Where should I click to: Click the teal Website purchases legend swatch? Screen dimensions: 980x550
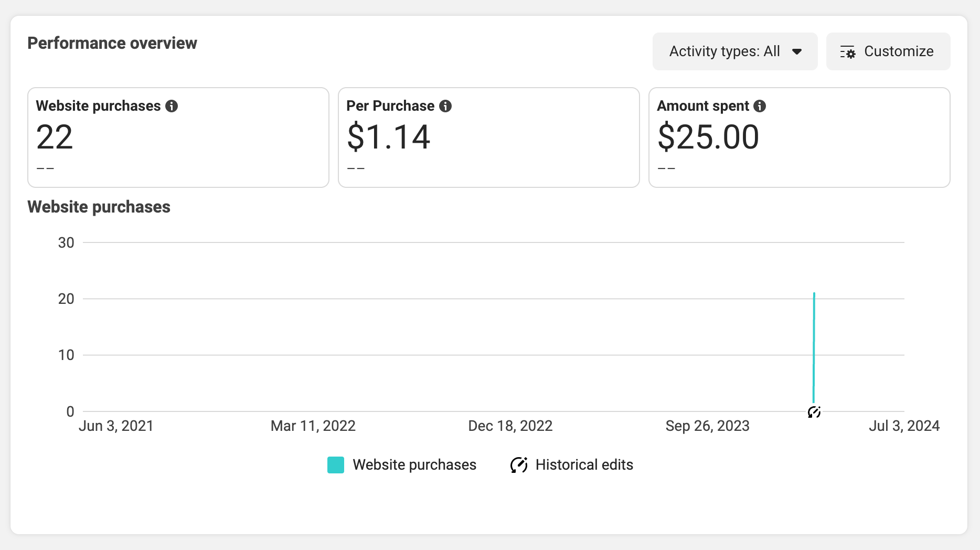(336, 465)
